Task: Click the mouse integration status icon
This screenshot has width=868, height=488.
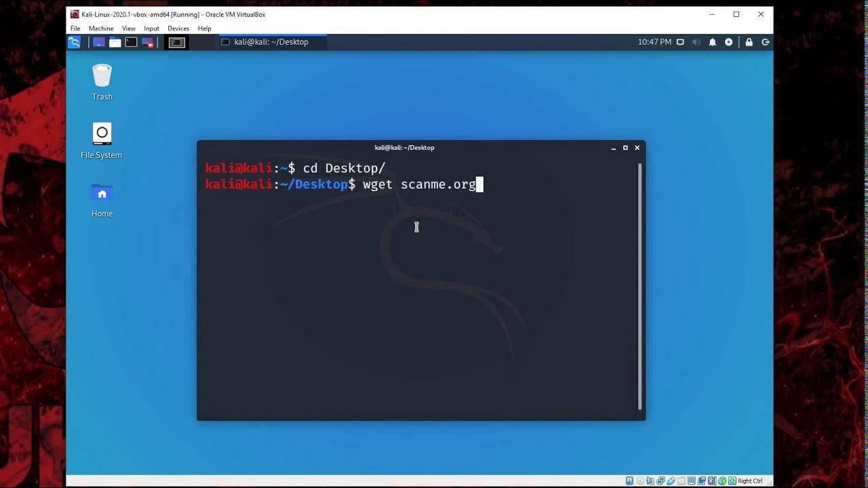Action: tap(722, 481)
